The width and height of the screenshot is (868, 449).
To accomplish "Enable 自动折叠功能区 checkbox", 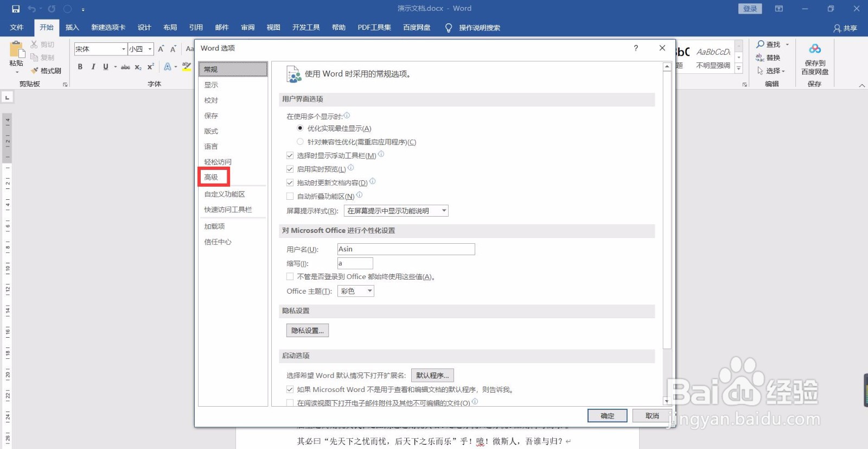I will pyautogui.click(x=290, y=196).
